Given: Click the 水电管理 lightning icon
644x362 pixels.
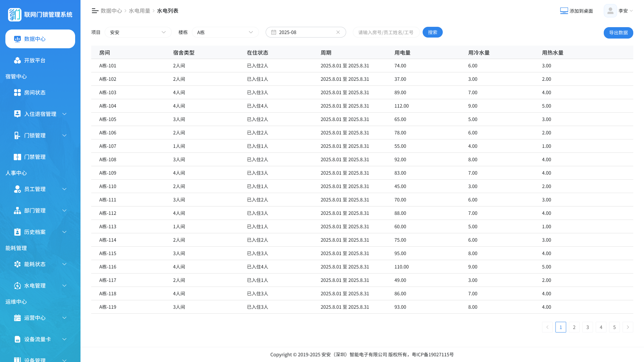Looking at the screenshot, I should 17,286.
